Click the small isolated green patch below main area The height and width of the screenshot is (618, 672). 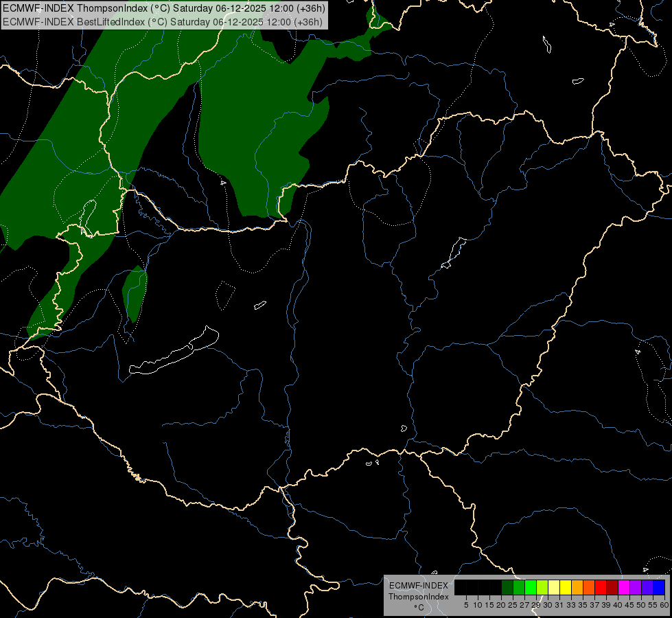135,294
